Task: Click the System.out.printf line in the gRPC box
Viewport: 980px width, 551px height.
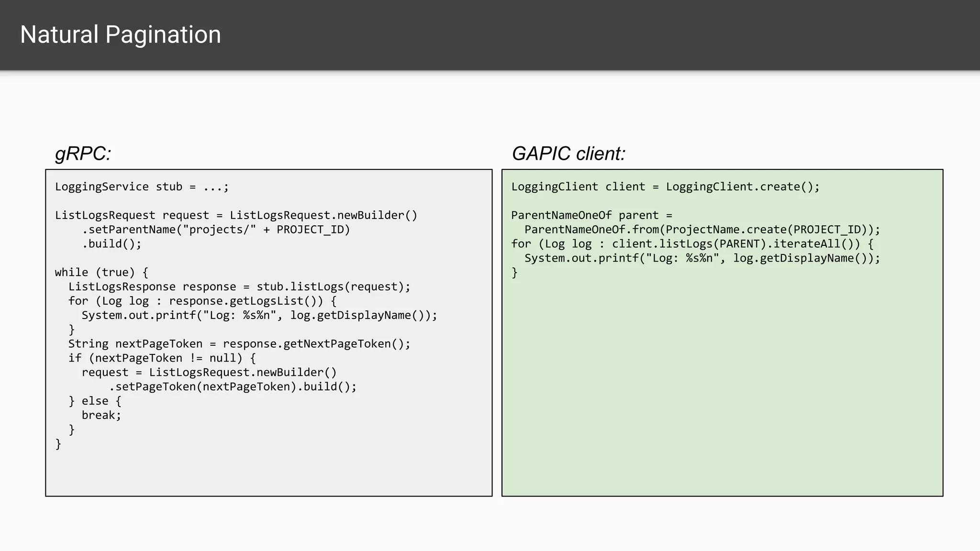Action: click(x=259, y=316)
